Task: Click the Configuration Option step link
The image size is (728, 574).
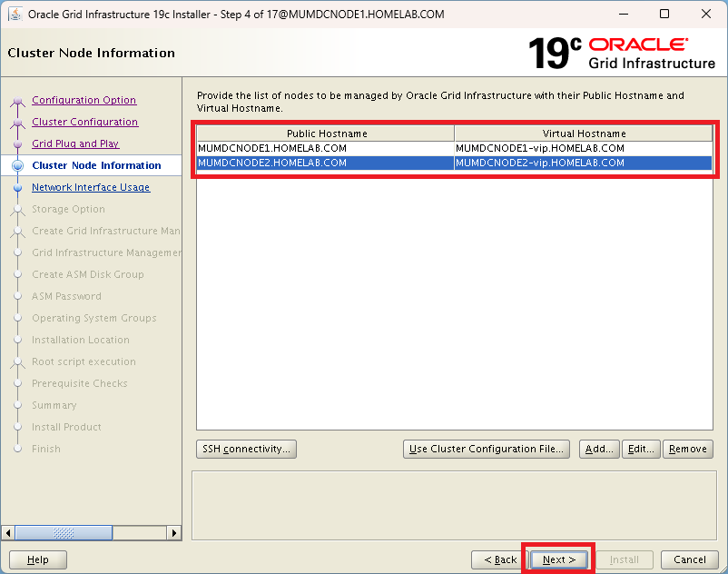Action: click(84, 100)
